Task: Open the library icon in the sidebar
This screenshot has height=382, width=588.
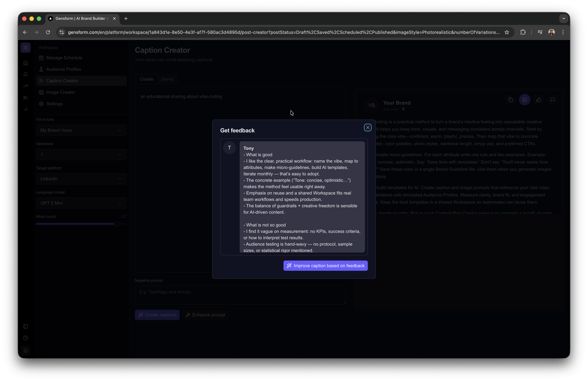Action: [25, 97]
